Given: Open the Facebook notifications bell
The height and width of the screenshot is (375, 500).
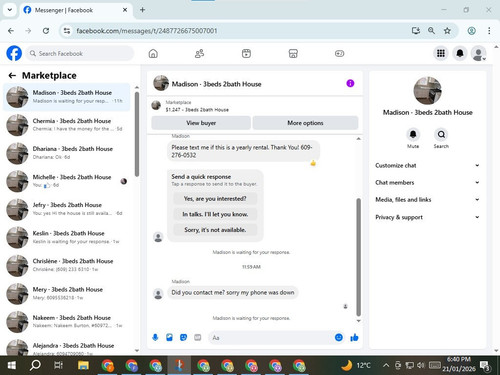Looking at the screenshot, I should click(460, 53).
